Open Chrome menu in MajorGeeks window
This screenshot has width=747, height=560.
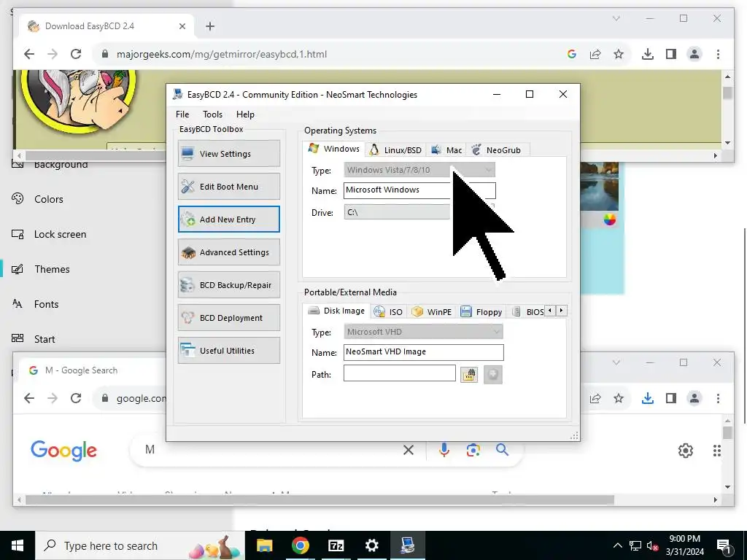click(x=718, y=54)
